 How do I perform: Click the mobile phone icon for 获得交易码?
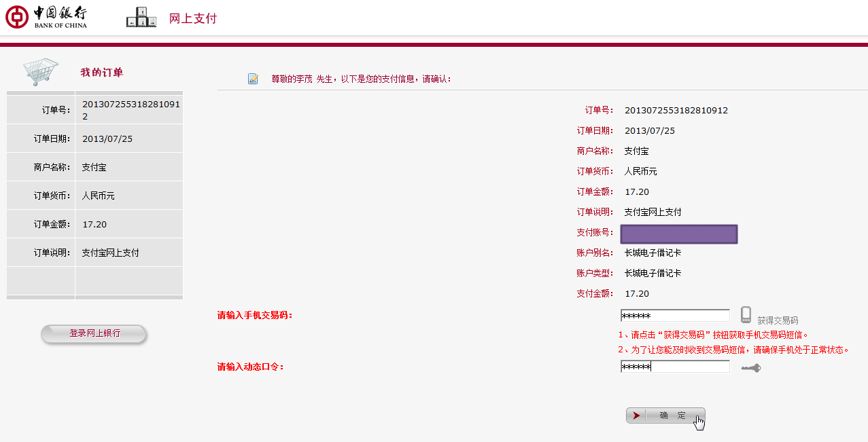click(x=746, y=315)
